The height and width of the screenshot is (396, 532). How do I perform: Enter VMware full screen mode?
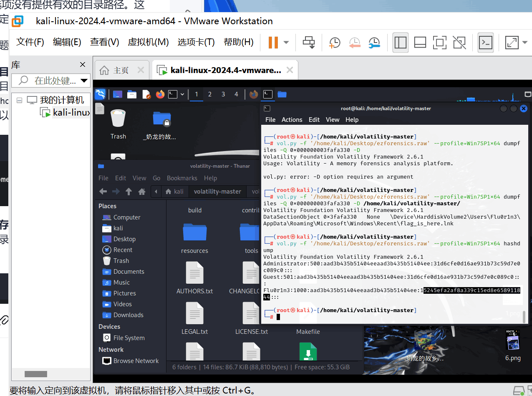pos(439,42)
